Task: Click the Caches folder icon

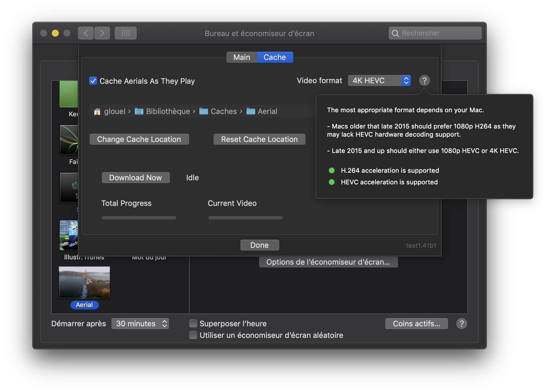Action: (203, 111)
